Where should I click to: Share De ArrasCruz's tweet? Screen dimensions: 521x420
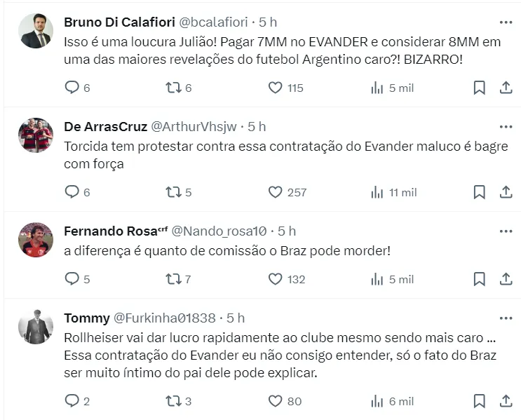click(506, 192)
